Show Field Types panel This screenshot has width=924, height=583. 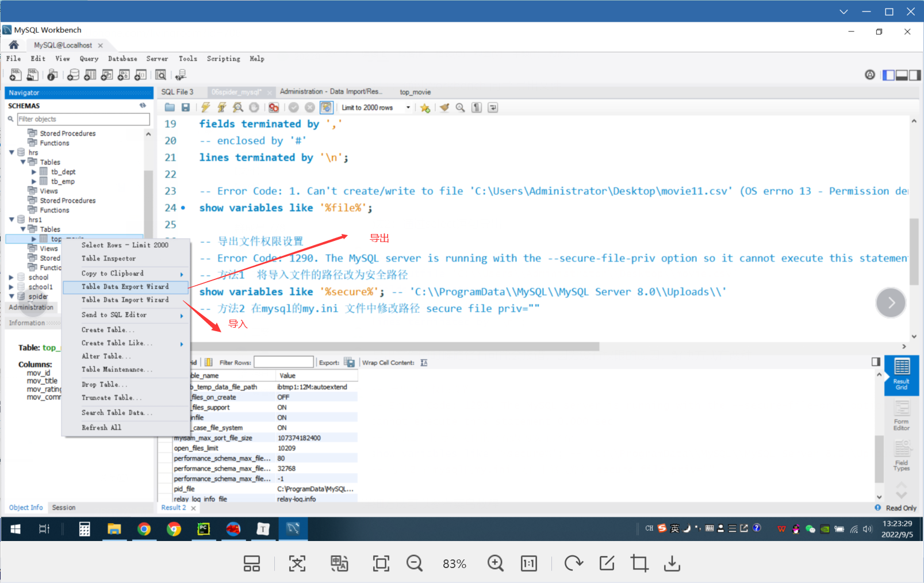click(x=902, y=456)
